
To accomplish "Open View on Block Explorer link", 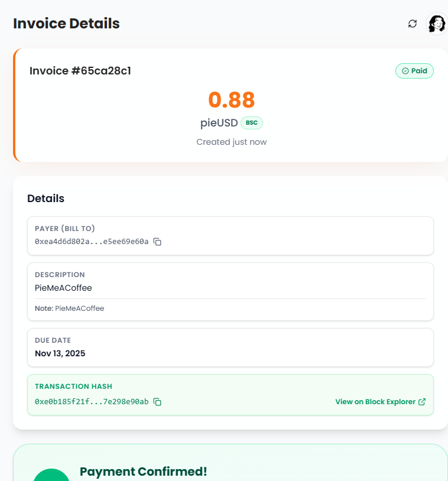I will 381,402.
